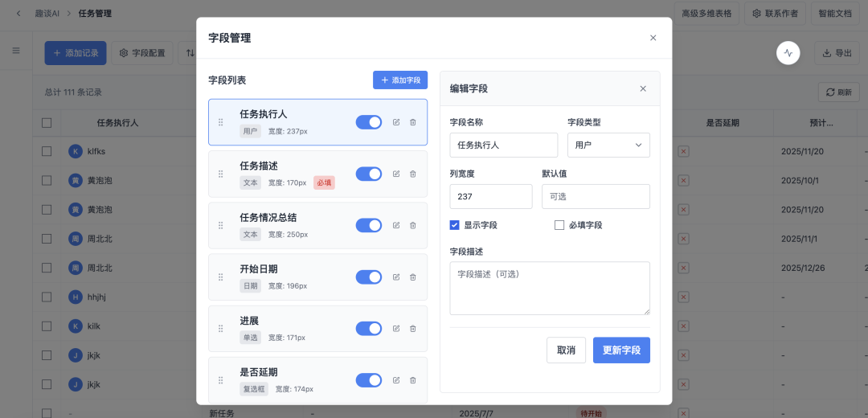
Task: Go to 趣谈AI breadcrumb link
Action: point(47,14)
